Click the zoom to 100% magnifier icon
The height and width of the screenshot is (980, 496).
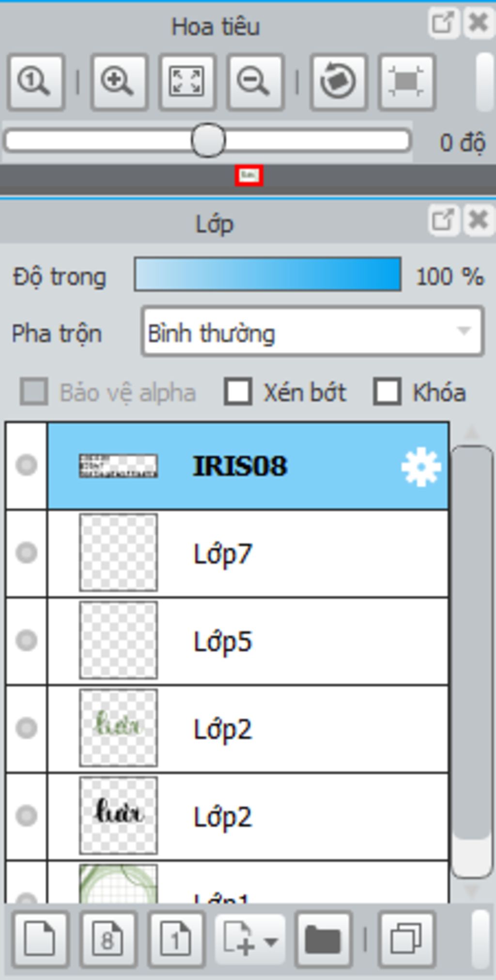[35, 82]
